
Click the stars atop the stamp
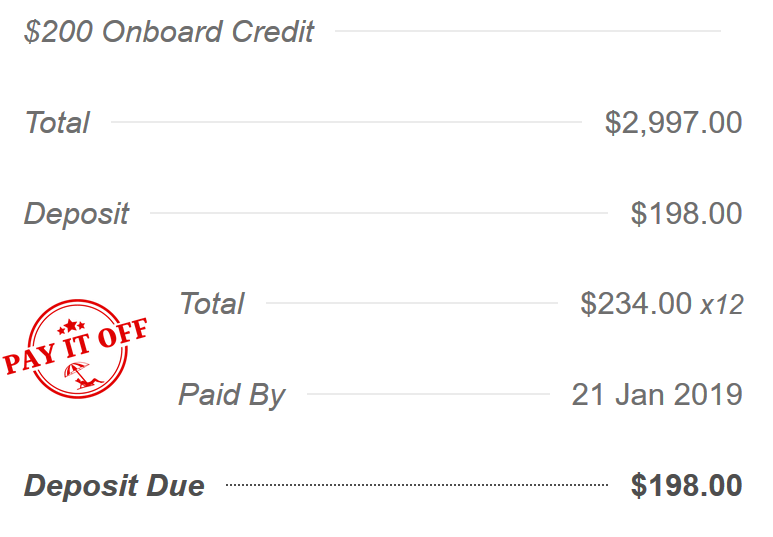[71, 326]
